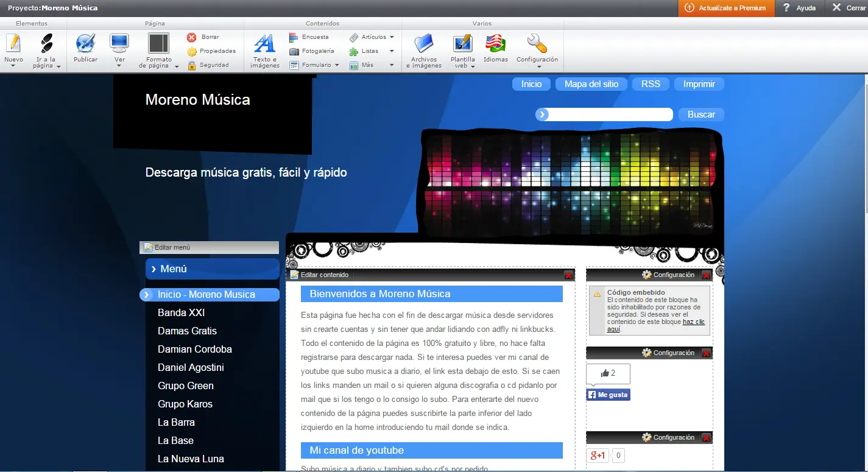Image resolution: width=868 pixels, height=472 pixels.
Task: Open Seguridad padlock option
Action: point(208,65)
